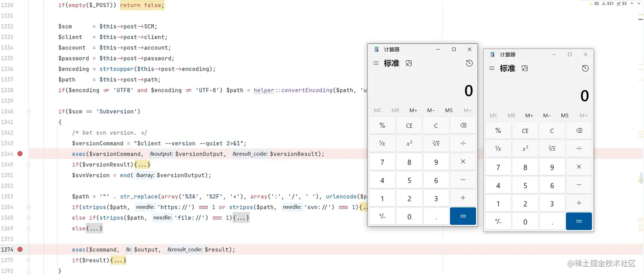The height and width of the screenshot is (276, 644).
Task: Click +/- sign key in left Calculator
Action: coord(382,216)
